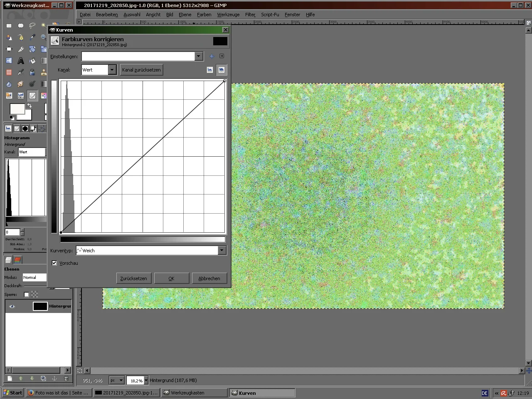Swap foreground and background colors
Viewport: 532px width, 399px height.
(30, 106)
